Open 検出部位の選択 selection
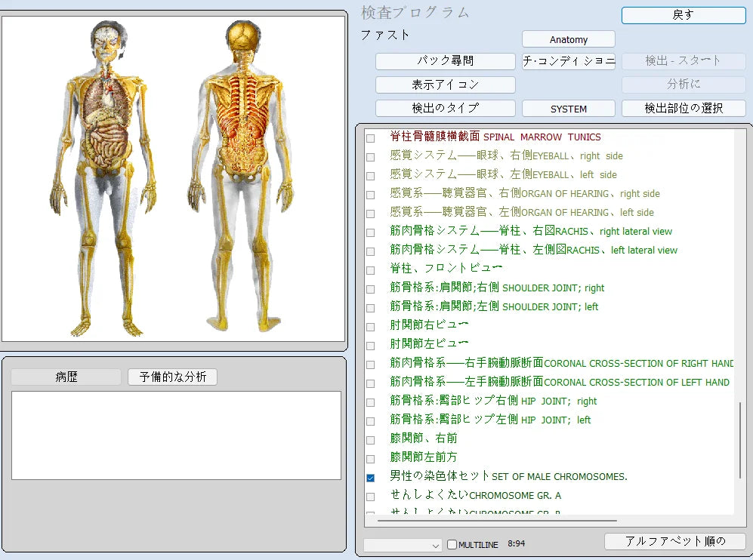 pyautogui.click(x=683, y=108)
